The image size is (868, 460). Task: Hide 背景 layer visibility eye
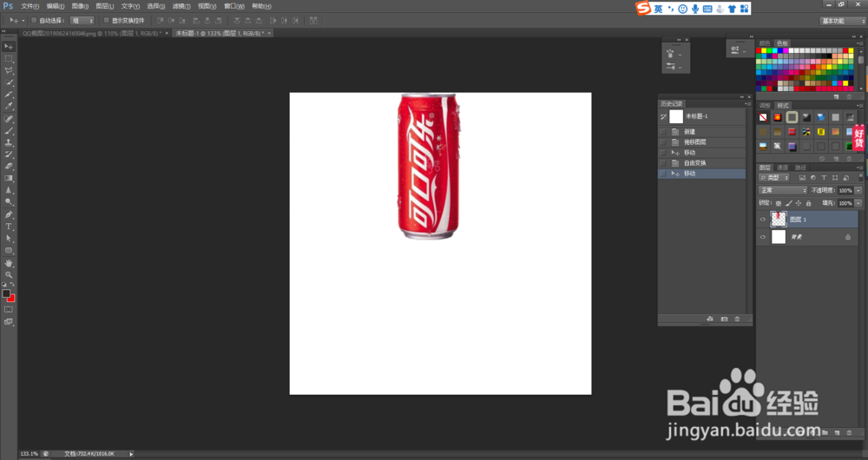click(763, 237)
